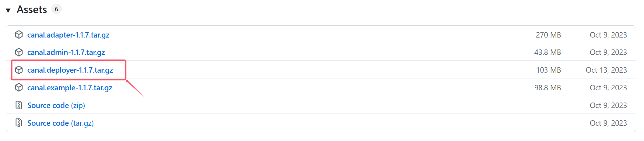Click the package icon beside canal.example
The height and width of the screenshot is (141, 644).
(19, 88)
